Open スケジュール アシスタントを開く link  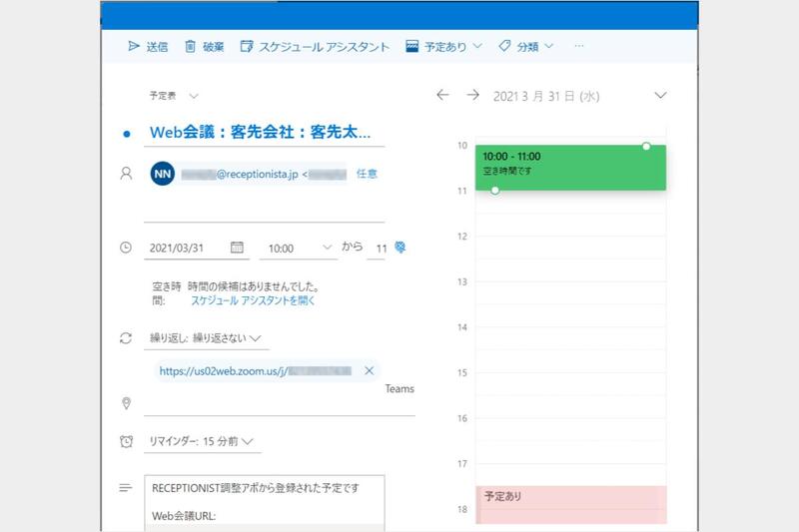click(253, 300)
